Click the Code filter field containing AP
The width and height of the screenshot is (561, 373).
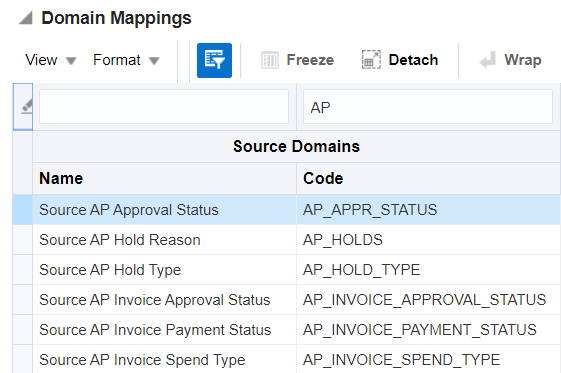click(x=428, y=107)
